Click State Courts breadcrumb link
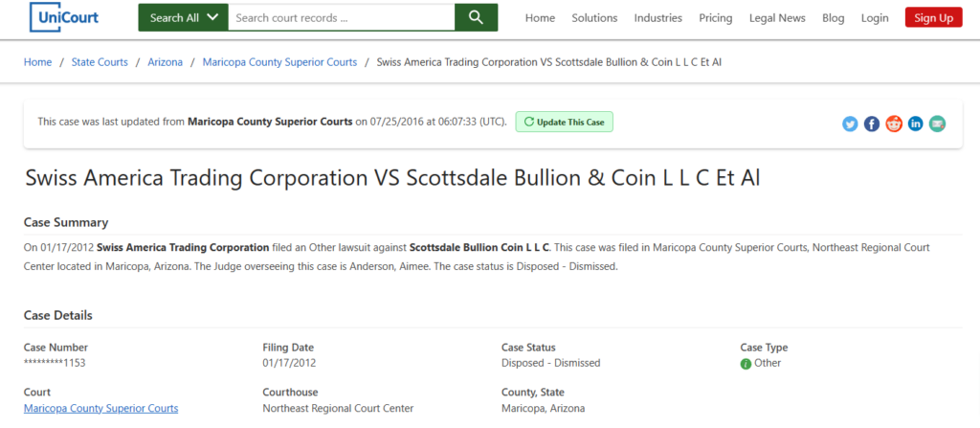This screenshot has width=980, height=428. [100, 62]
